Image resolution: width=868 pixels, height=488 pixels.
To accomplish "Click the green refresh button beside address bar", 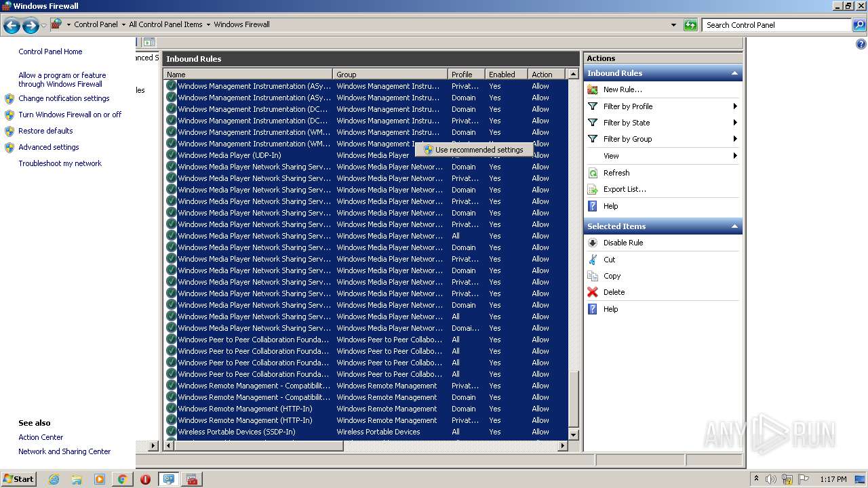I will (x=690, y=25).
